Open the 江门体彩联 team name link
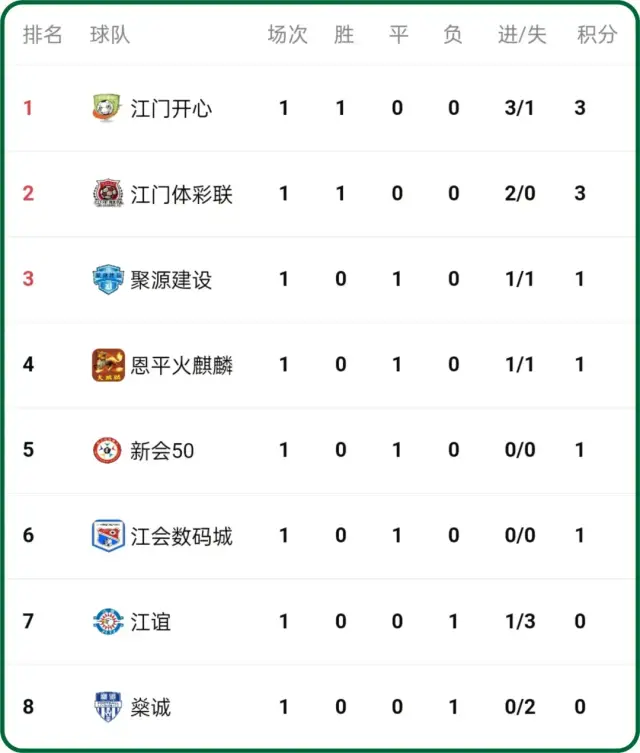Image resolution: width=640 pixels, height=753 pixels. tap(181, 194)
